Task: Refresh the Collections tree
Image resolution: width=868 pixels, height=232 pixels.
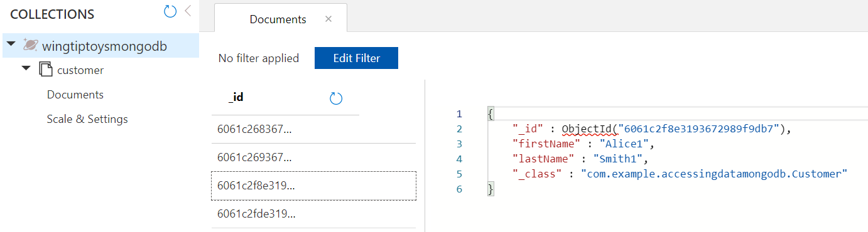Action: point(170,11)
